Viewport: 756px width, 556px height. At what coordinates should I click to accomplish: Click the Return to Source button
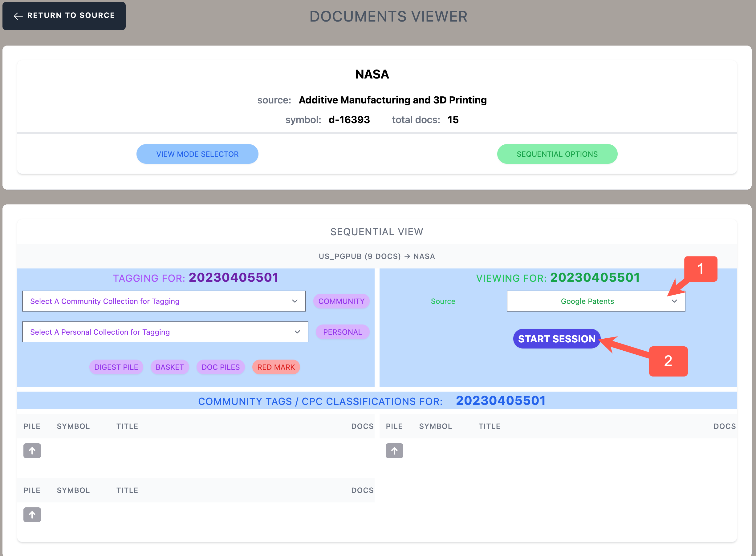[x=64, y=16]
